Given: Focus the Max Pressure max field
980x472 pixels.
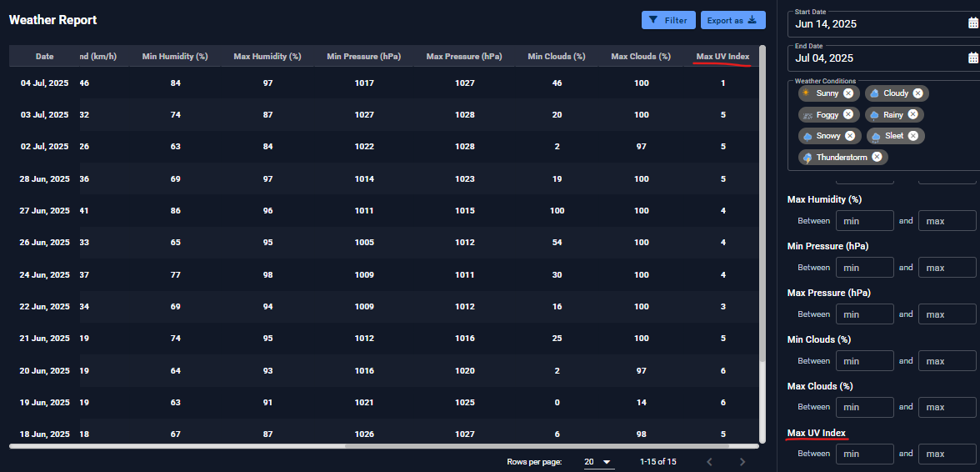Looking at the screenshot, I should tap(947, 314).
